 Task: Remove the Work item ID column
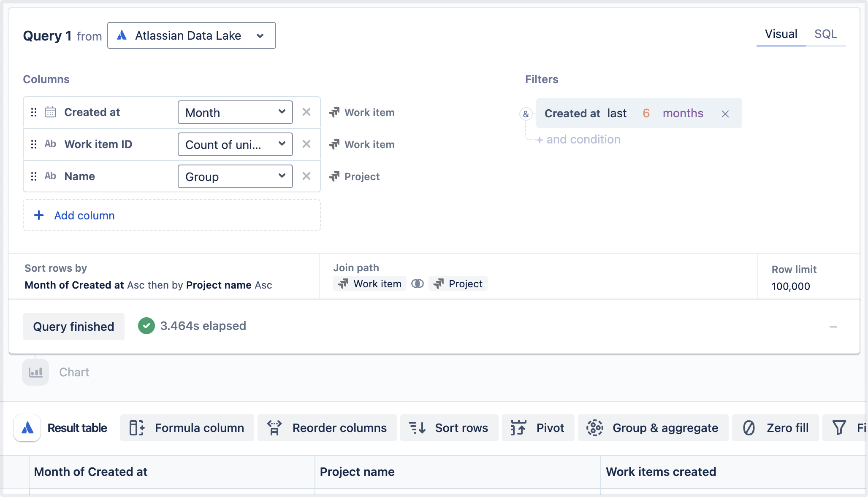[x=307, y=144]
